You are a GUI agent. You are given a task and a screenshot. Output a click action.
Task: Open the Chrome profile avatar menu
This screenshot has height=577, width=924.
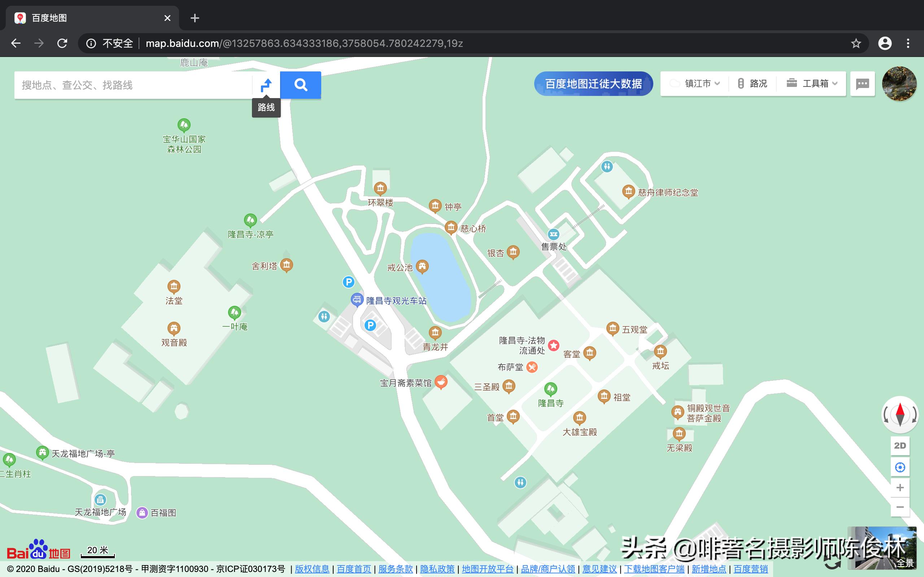[885, 43]
